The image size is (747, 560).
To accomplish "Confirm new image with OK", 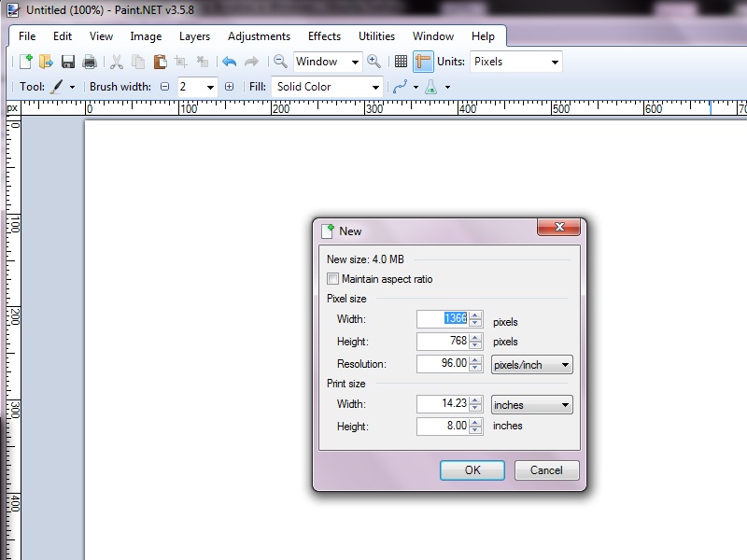I will (472, 469).
